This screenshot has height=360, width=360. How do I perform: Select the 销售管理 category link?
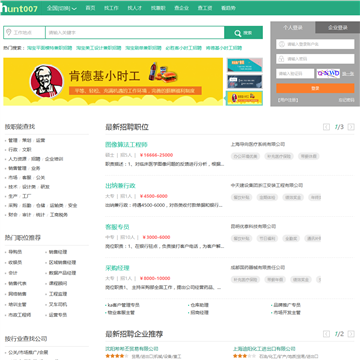coord(17,168)
